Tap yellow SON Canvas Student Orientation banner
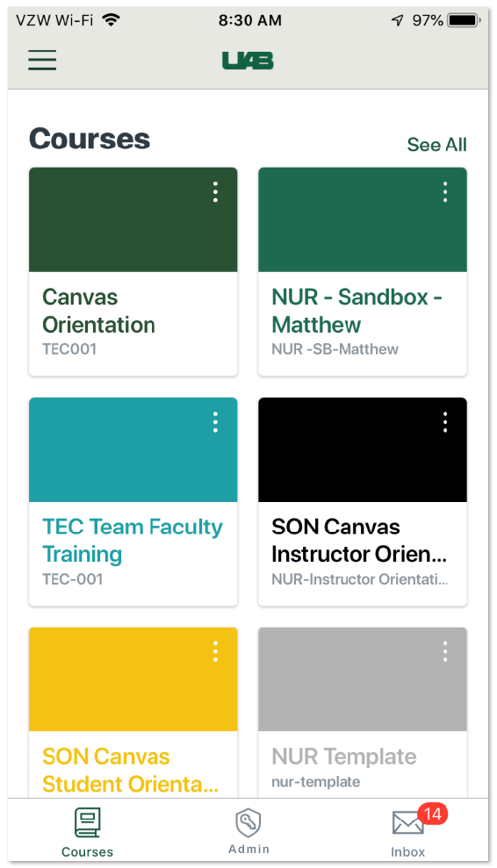The image size is (497, 868). (133, 679)
